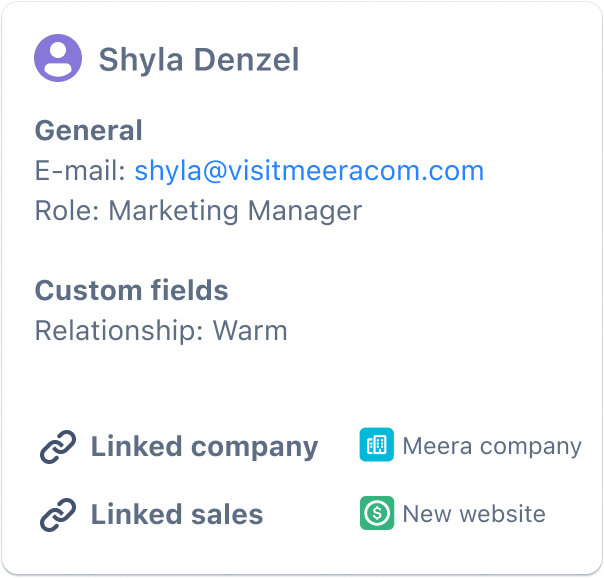The image size is (604, 578).
Task: Click the Role field label
Action: (67, 211)
